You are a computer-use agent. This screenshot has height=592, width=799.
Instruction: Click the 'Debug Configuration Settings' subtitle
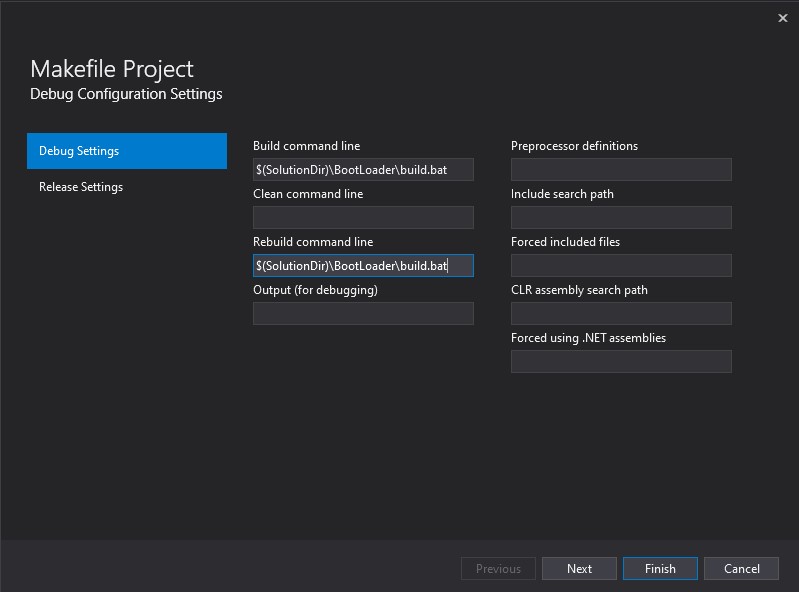(x=126, y=94)
